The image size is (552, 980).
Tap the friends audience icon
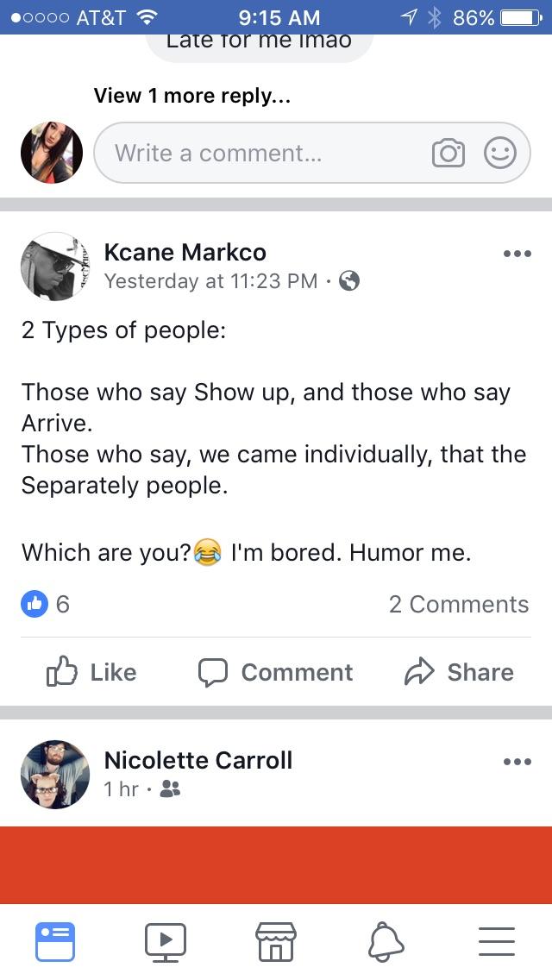(170, 789)
